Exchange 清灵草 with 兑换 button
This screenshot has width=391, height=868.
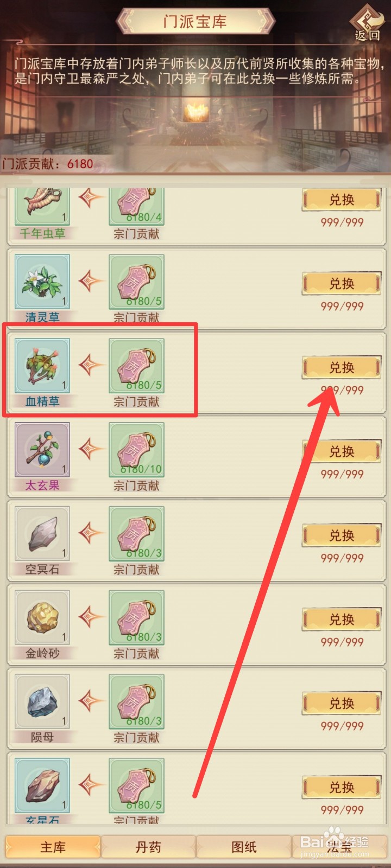[x=342, y=283]
